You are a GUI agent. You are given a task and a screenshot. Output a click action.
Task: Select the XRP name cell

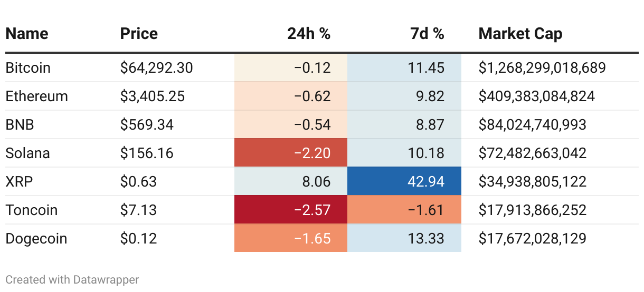18,181
